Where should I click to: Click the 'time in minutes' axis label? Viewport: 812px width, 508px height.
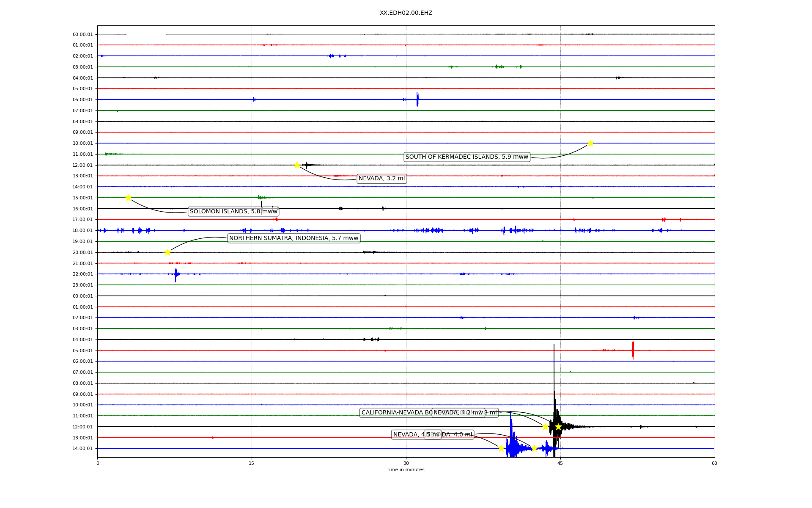coord(406,469)
